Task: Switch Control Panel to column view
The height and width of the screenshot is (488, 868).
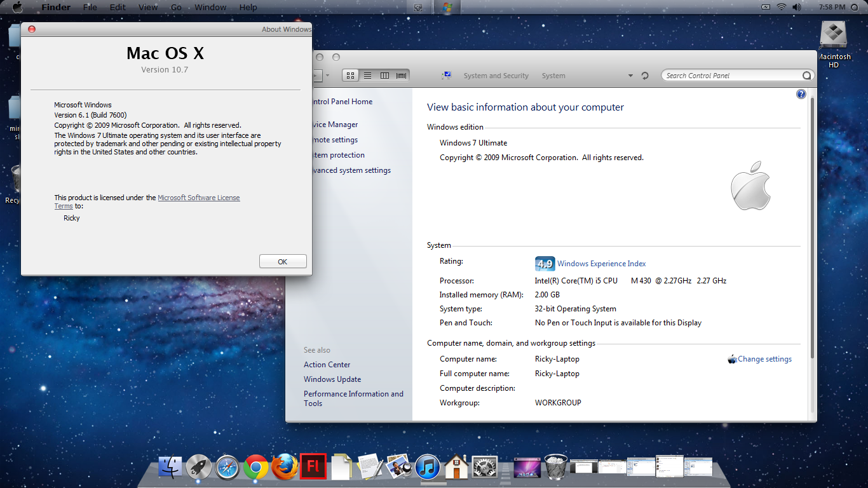Action: pos(384,76)
